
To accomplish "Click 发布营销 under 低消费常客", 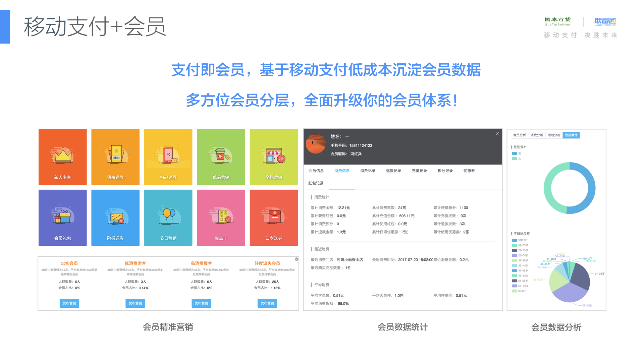I will pos(135,303).
